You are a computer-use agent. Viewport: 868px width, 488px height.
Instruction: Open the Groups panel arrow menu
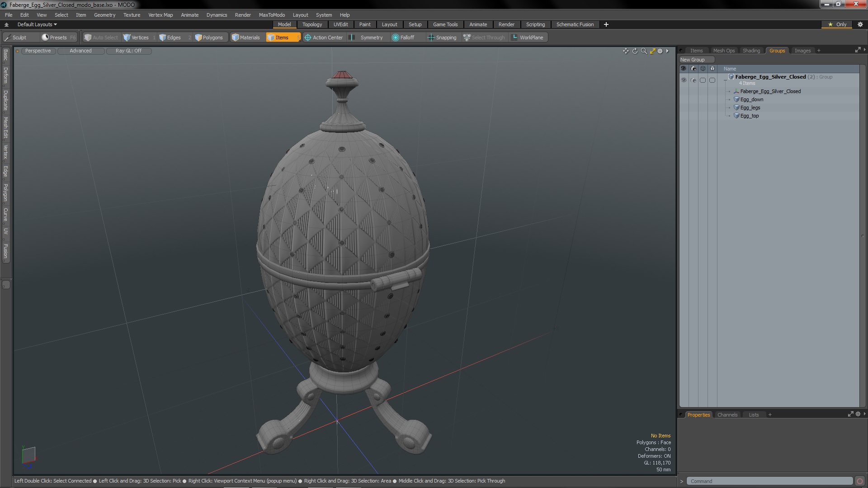point(864,50)
